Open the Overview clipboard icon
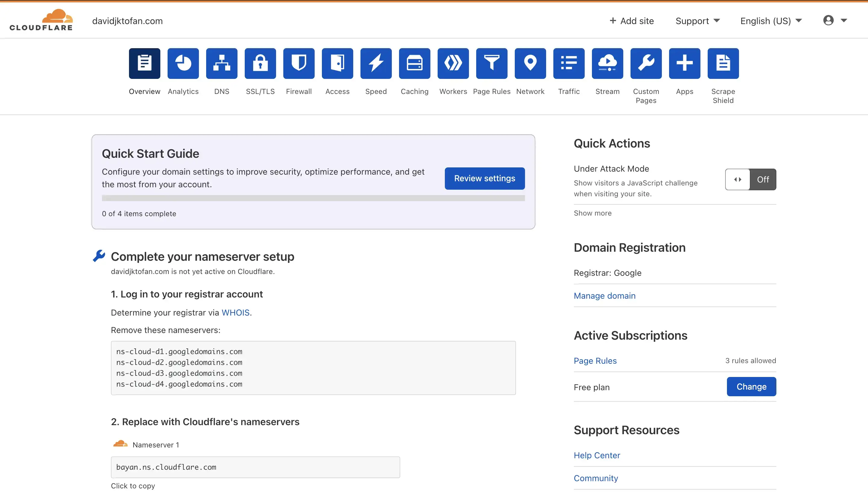 click(x=144, y=64)
